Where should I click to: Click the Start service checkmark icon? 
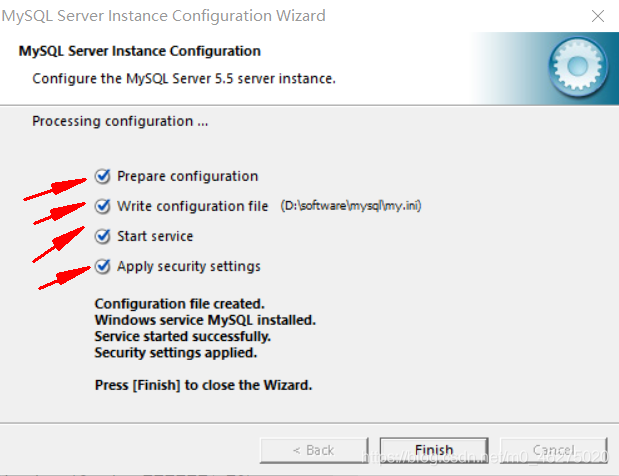click(102, 236)
